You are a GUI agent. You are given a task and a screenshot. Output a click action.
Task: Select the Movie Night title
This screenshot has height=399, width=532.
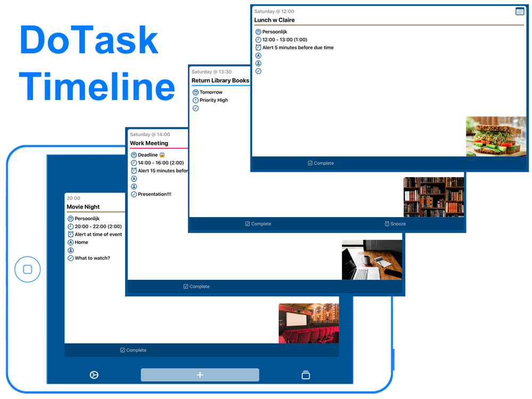coord(83,207)
